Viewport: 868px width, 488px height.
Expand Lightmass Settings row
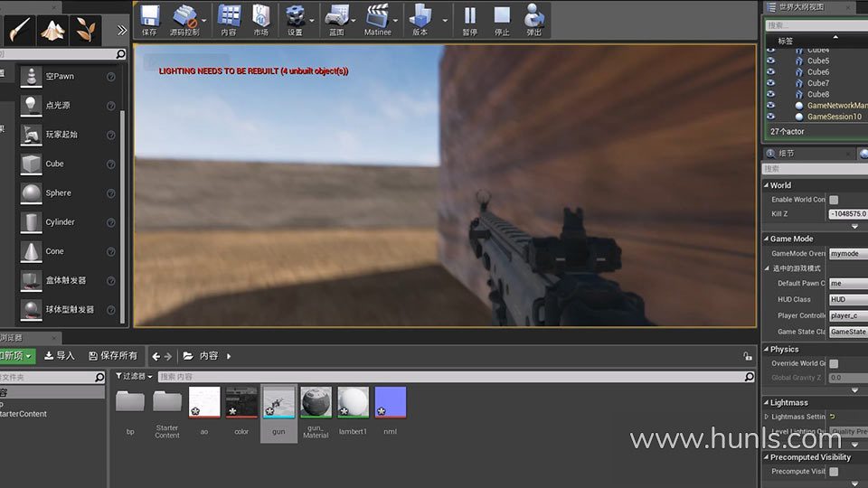point(767,417)
